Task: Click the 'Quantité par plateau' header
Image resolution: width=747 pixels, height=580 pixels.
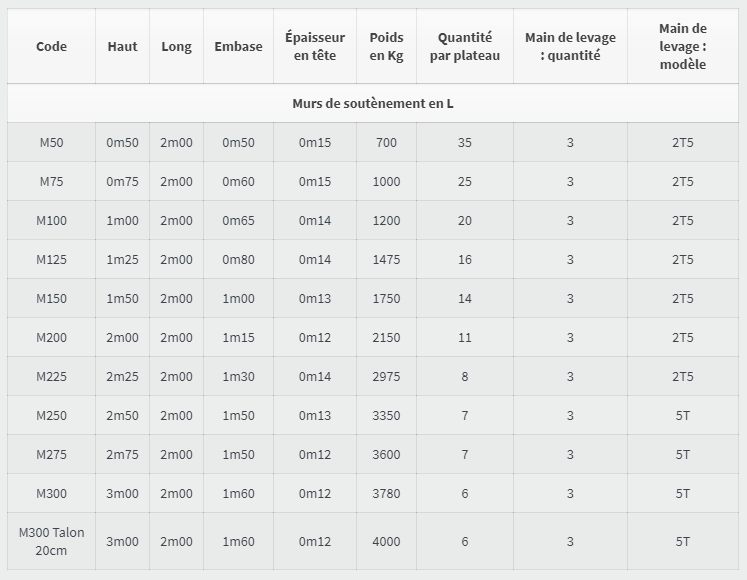Action: coord(464,46)
